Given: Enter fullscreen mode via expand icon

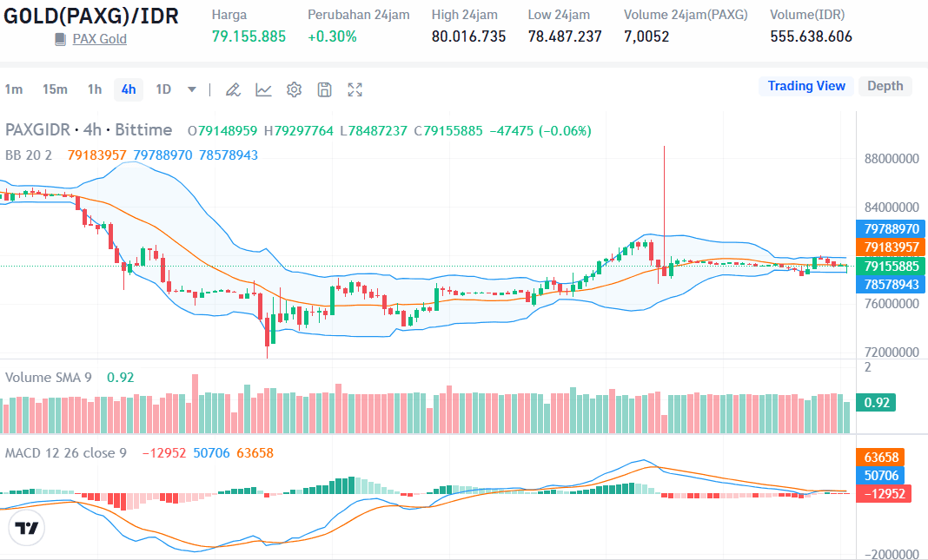Looking at the screenshot, I should pos(355,89).
